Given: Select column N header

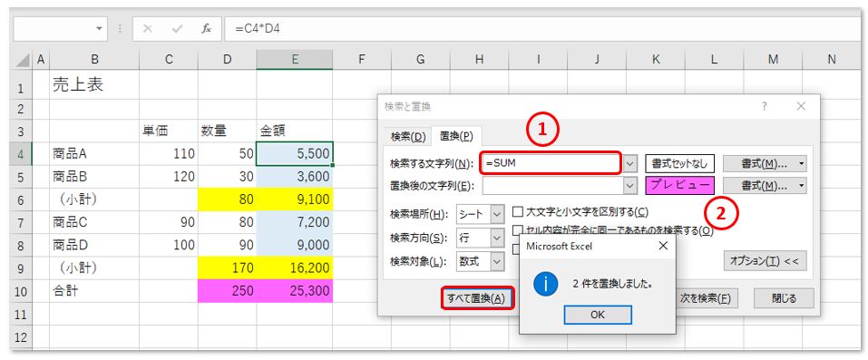Looking at the screenshot, I should click(x=832, y=60).
